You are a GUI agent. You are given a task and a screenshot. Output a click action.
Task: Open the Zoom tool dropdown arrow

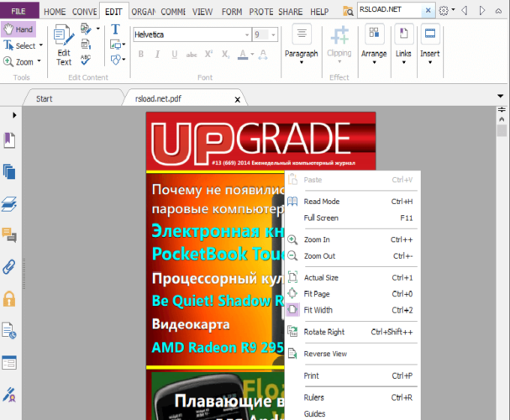tap(39, 60)
